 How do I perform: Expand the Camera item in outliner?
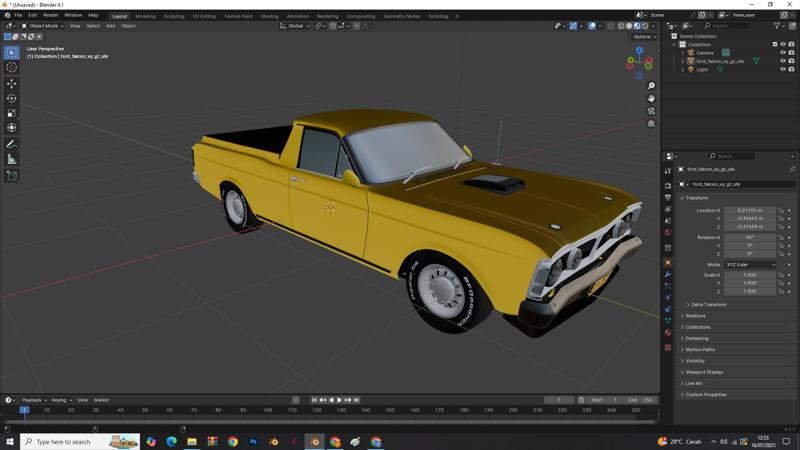(683, 53)
